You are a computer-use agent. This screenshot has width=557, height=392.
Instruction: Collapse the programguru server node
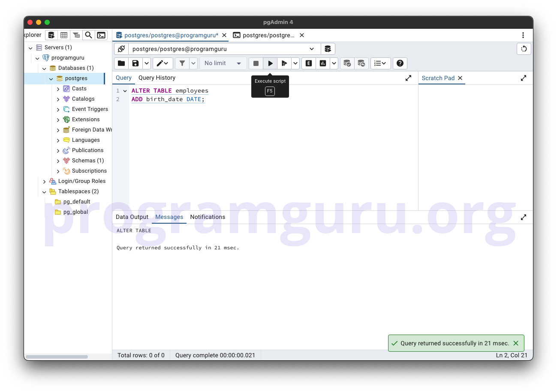coord(37,58)
